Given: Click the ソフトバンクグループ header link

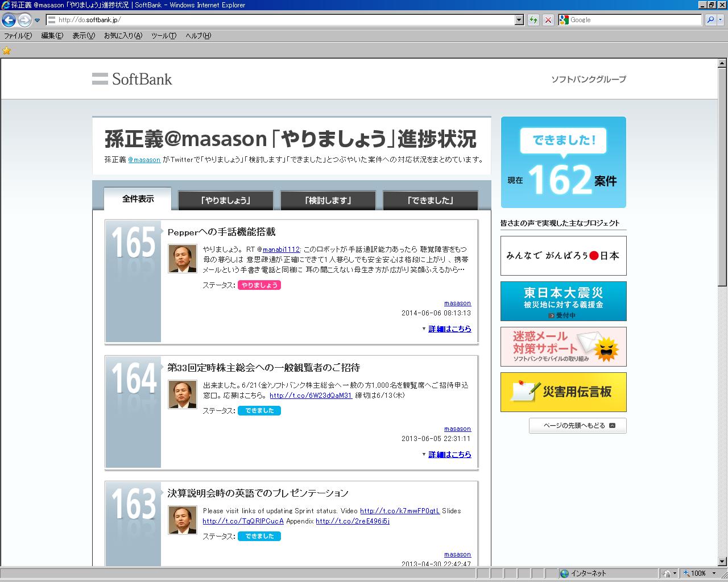Looking at the screenshot, I should click(x=589, y=79).
